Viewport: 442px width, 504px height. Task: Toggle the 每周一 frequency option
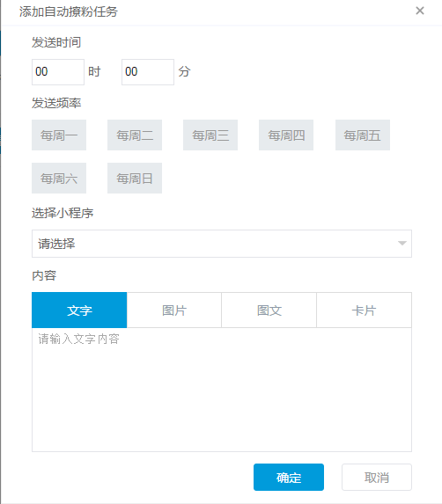(59, 135)
